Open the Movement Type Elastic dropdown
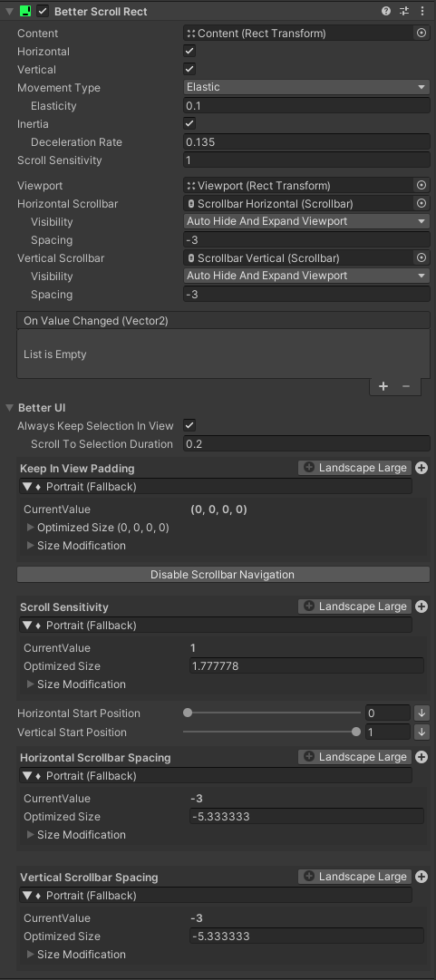 (x=306, y=88)
